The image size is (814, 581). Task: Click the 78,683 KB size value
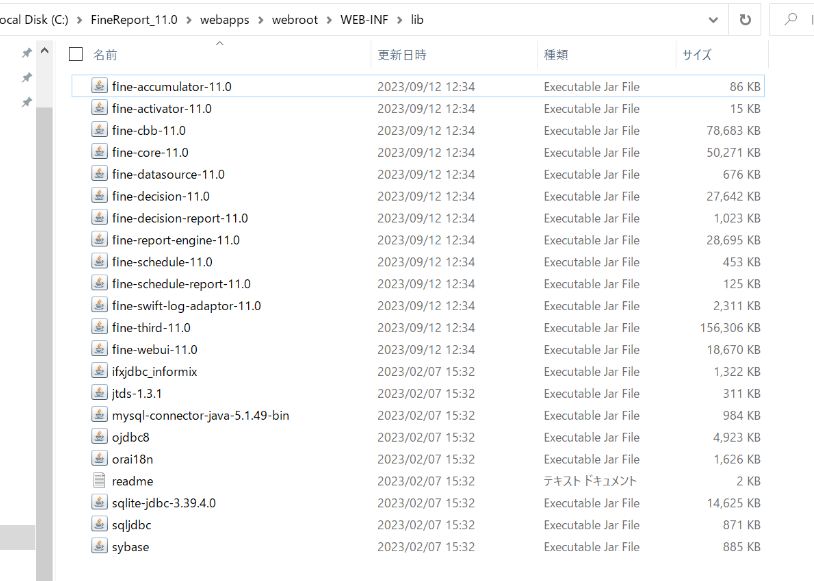click(x=733, y=130)
